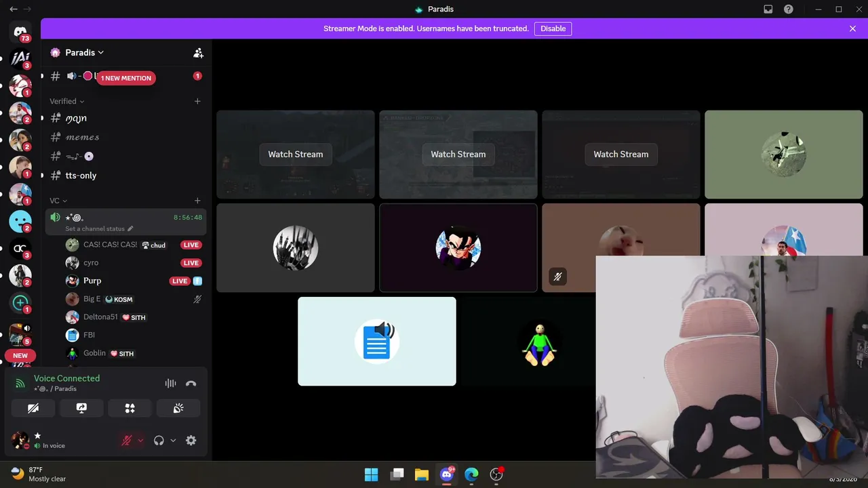Edit channel status pencil icon
868x488 pixels.
130,229
